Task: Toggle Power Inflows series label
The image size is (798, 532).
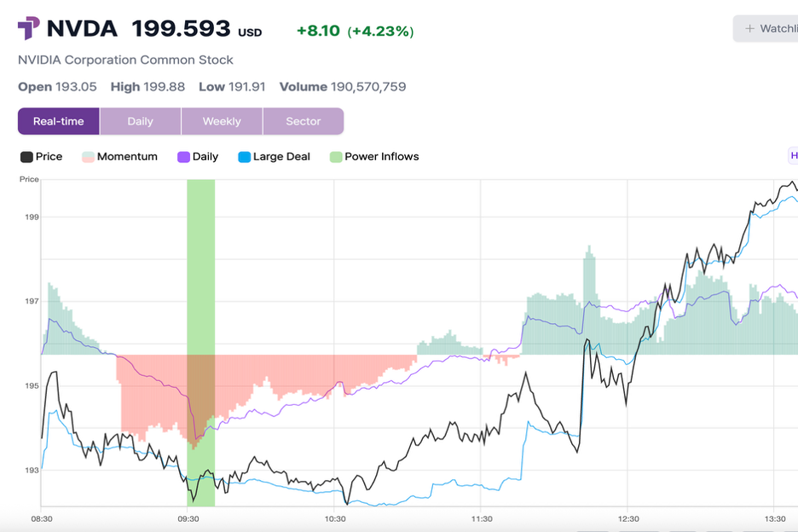Action: pyautogui.click(x=381, y=157)
